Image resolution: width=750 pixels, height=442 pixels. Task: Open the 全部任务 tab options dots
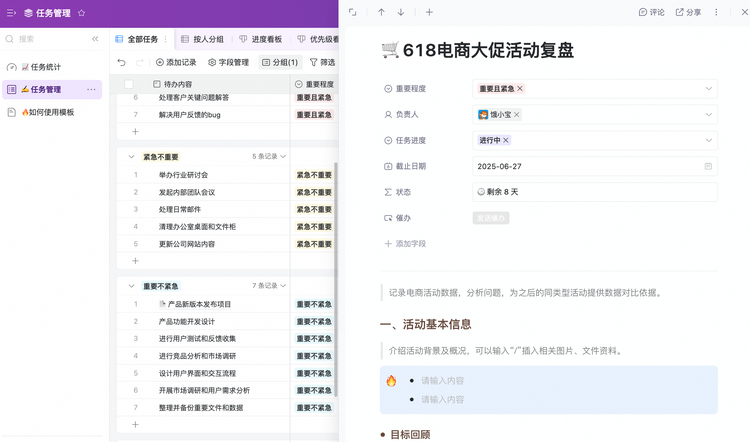pos(165,39)
